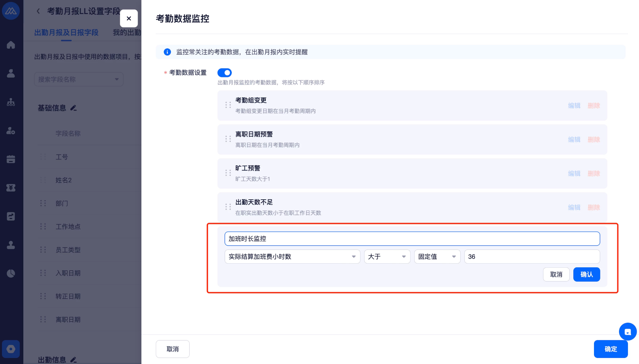Toggle the 考勤数据设置 switch
This screenshot has height=364, width=639.
click(224, 73)
